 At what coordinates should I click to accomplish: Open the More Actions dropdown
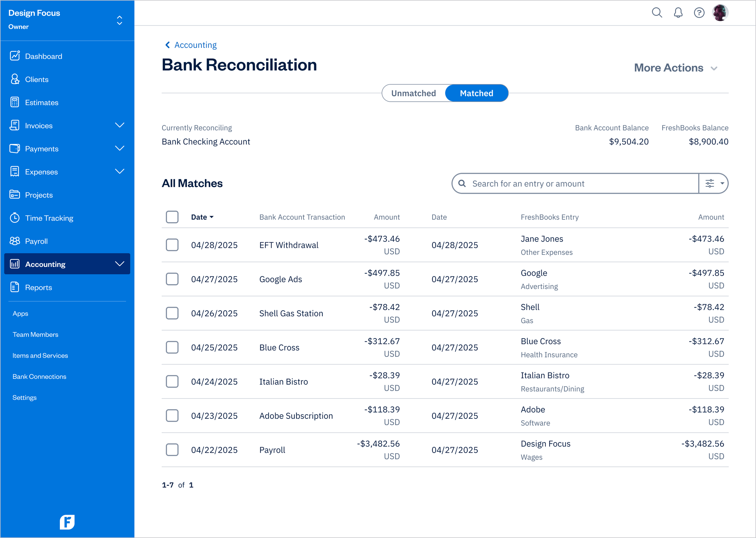(676, 68)
